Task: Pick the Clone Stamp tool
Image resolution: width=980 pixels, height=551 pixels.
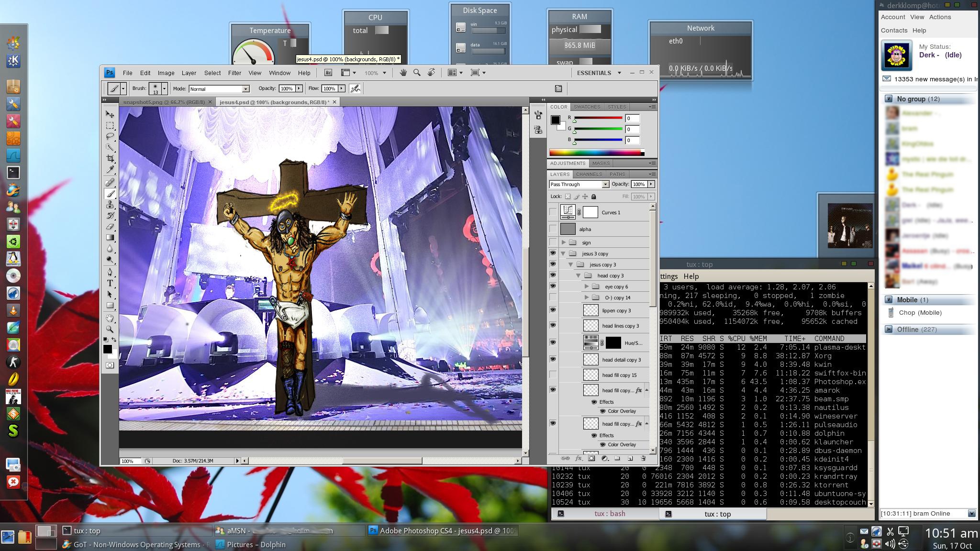Action: (x=110, y=205)
